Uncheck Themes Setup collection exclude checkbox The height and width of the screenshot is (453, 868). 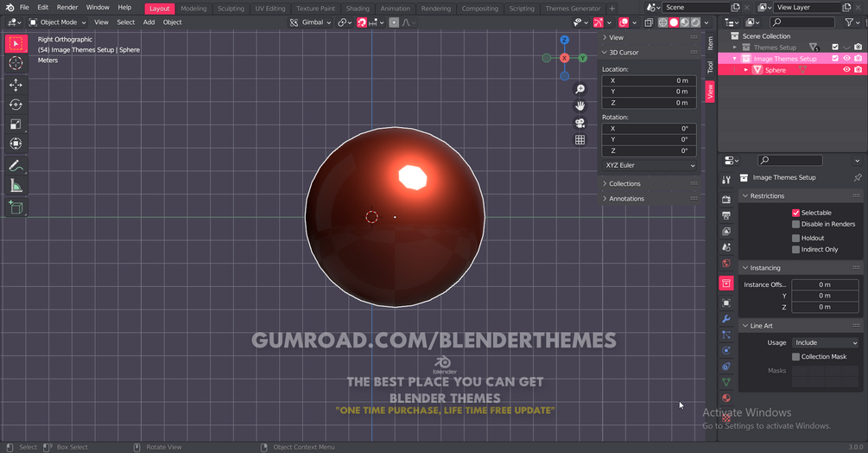[x=835, y=47]
